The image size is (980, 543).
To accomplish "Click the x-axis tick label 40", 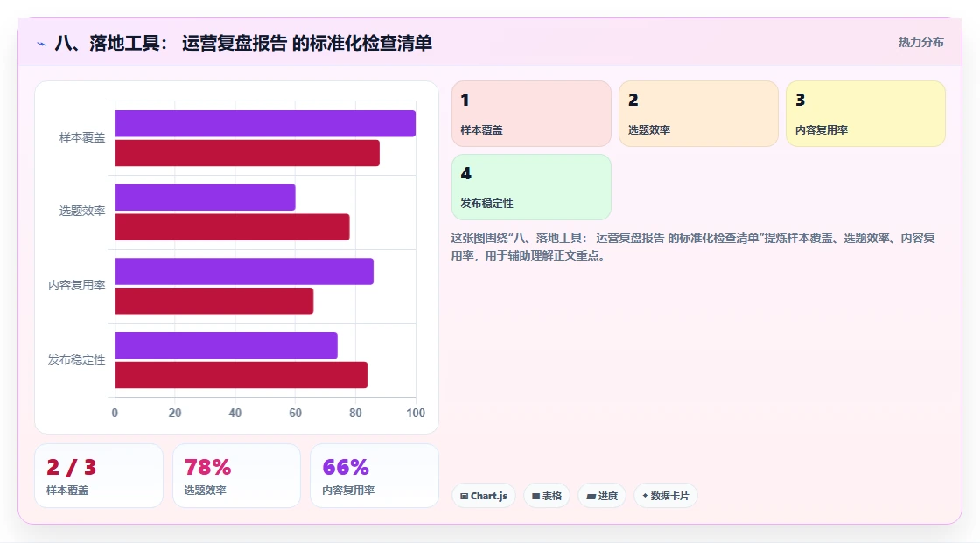I will [x=235, y=413].
